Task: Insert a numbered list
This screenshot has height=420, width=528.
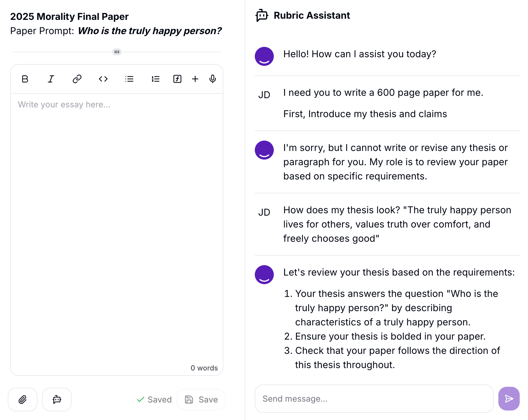Action: (155, 79)
